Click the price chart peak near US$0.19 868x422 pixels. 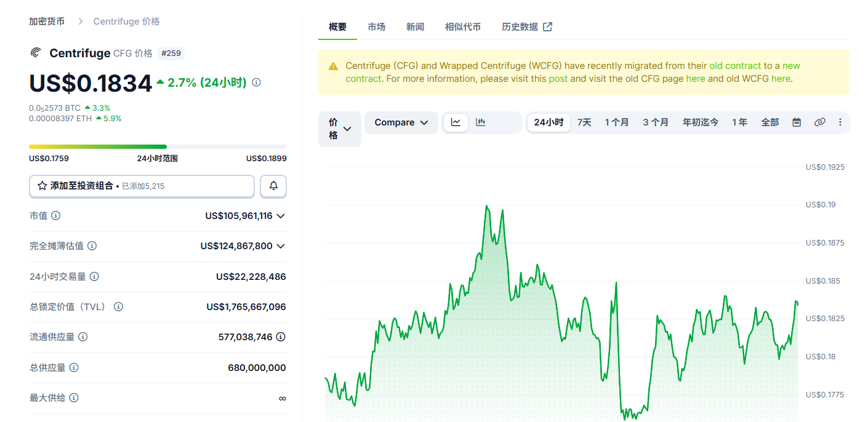[x=486, y=205]
